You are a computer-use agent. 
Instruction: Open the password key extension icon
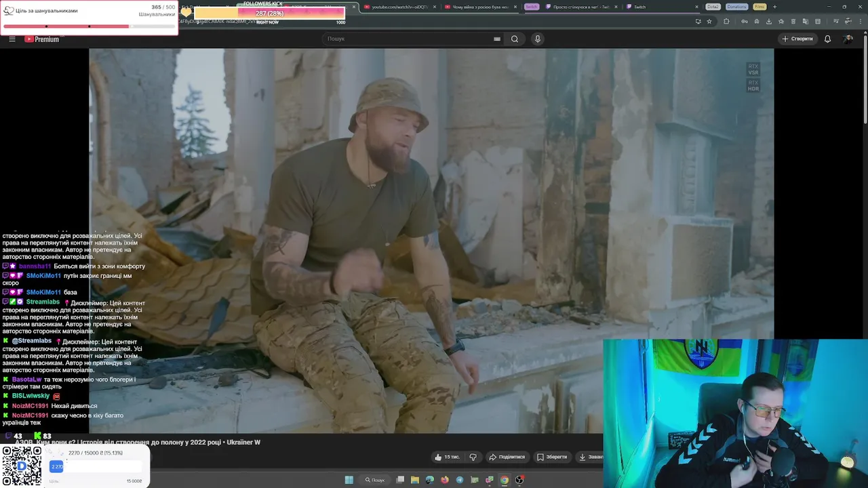[x=745, y=22]
